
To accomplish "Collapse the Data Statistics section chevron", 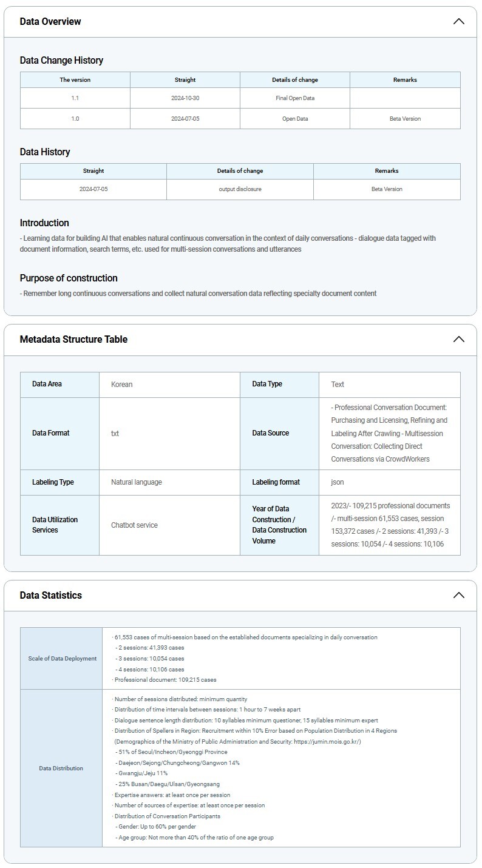I will [x=458, y=596].
